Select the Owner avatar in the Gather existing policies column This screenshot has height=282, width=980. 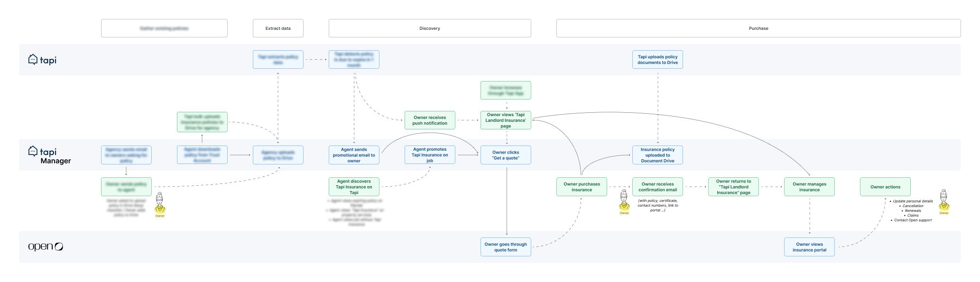(x=160, y=205)
